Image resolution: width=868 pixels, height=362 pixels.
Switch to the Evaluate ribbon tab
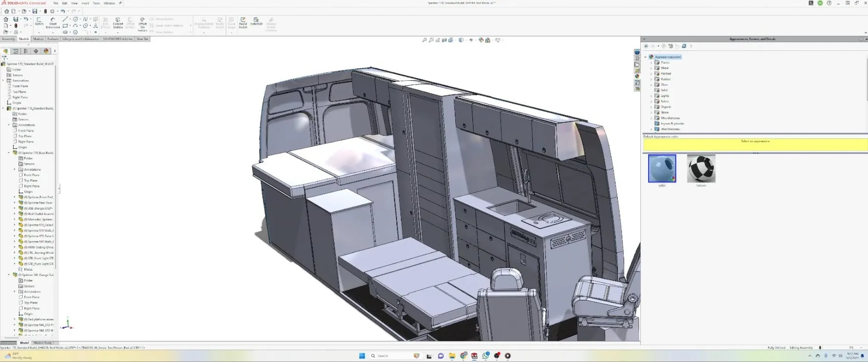pyautogui.click(x=53, y=39)
